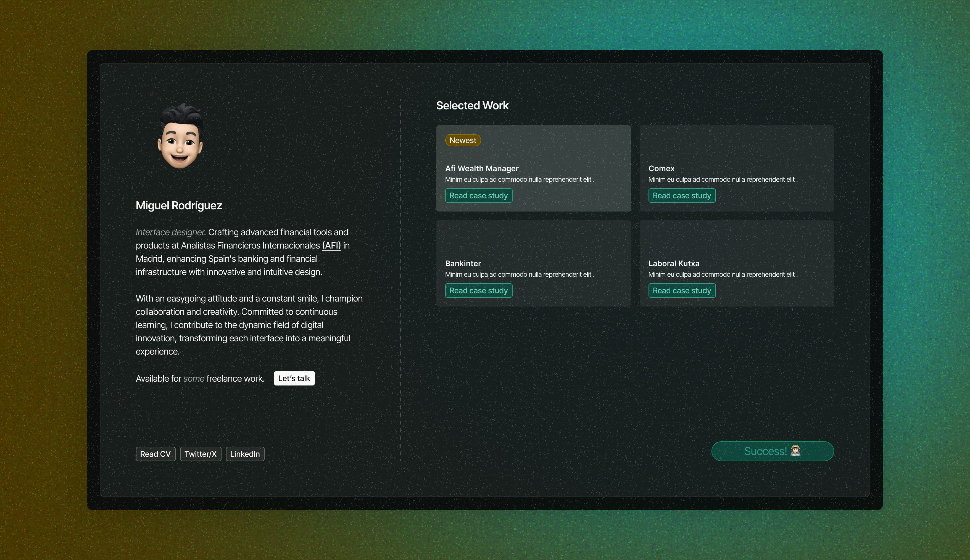Open Miguel's Twitter/X profile

click(x=201, y=454)
